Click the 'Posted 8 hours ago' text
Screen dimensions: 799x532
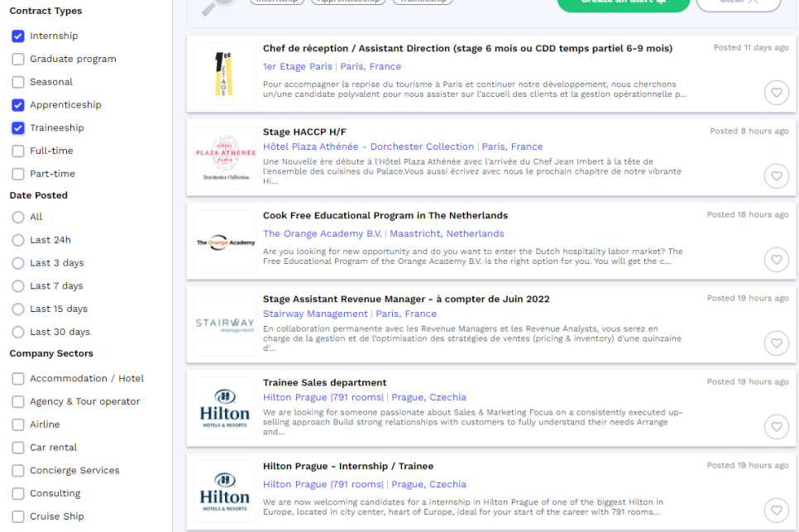(x=749, y=131)
